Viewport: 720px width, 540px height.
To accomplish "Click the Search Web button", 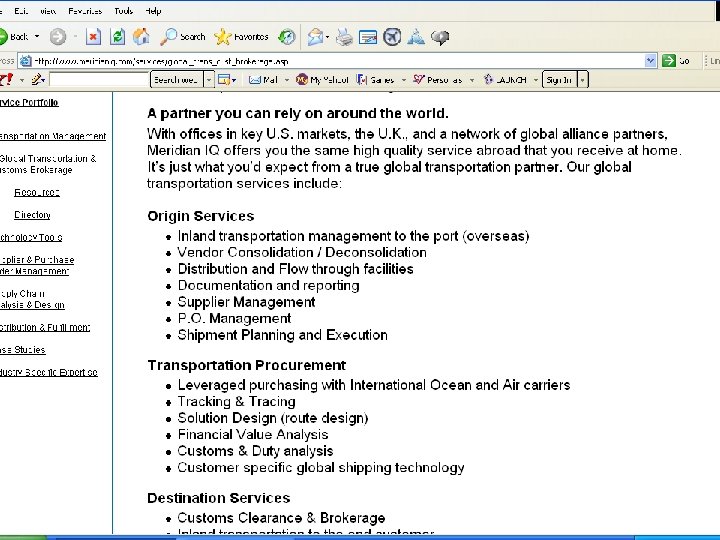I will pos(177,80).
